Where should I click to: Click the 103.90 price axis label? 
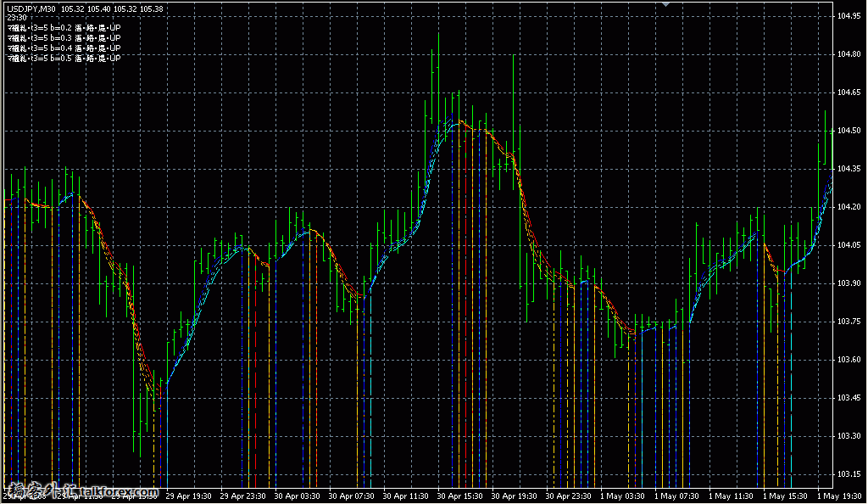[x=849, y=283]
